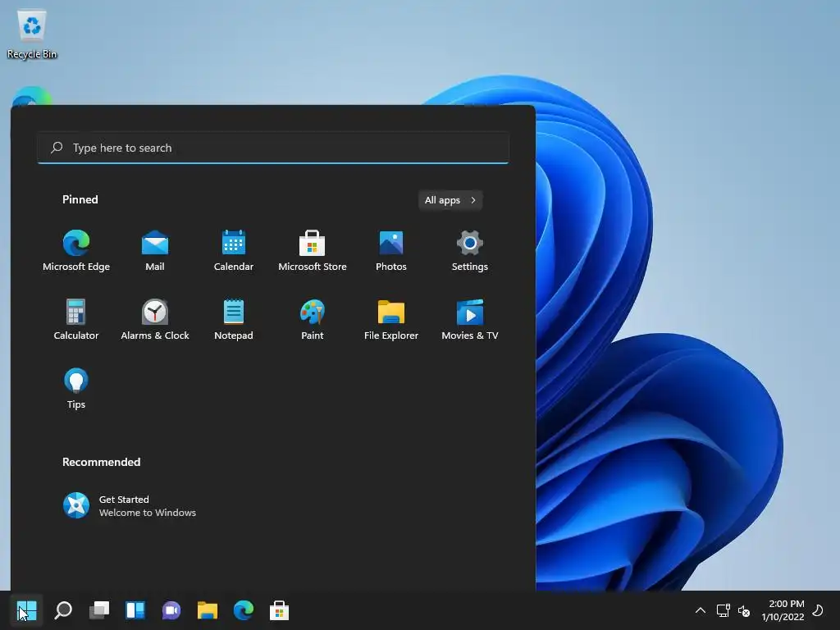Click the Welcome to Windows subtitle text
This screenshot has height=630, width=840.
pyautogui.click(x=148, y=513)
